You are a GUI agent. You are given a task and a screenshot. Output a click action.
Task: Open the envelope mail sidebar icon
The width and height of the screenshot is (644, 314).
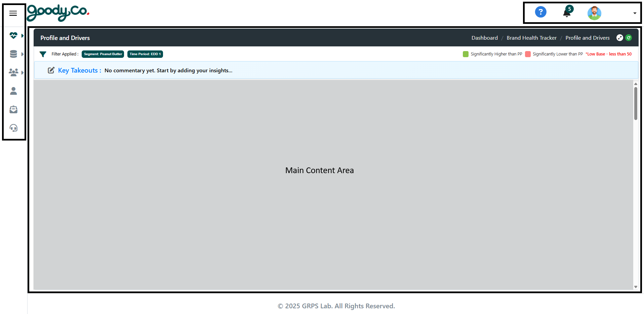[13, 110]
